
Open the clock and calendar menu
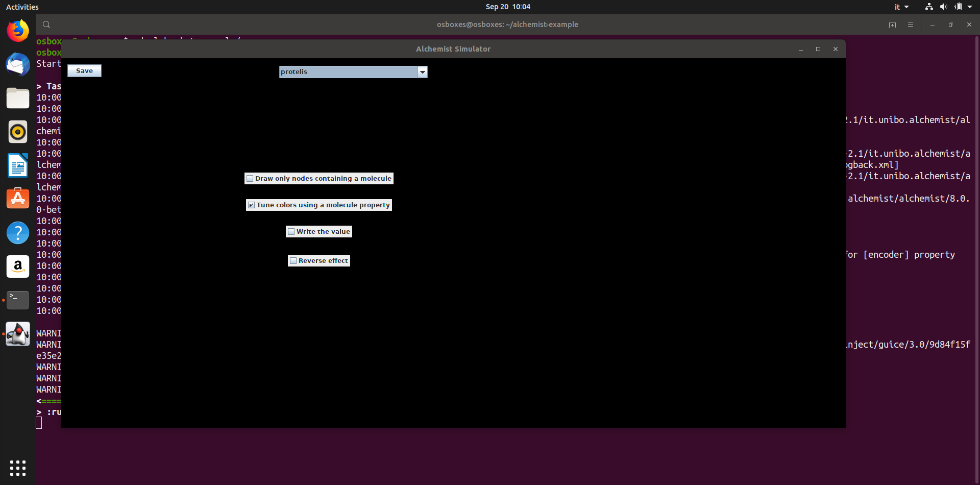[508, 7]
